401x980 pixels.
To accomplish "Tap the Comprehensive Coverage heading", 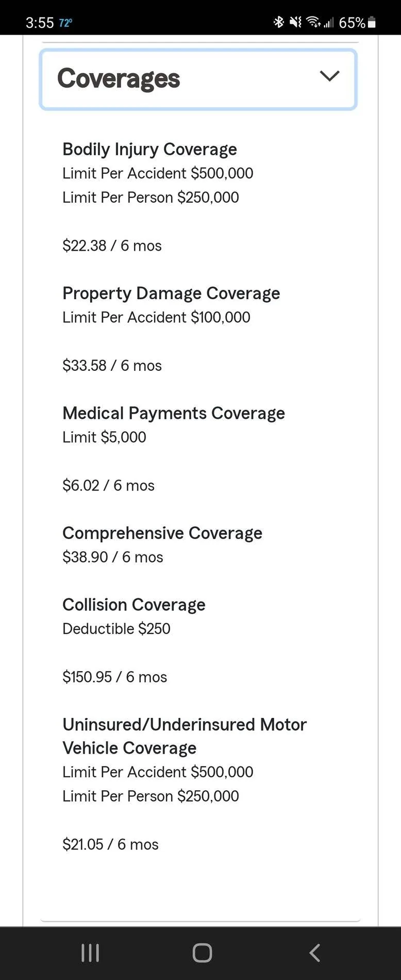I will [162, 533].
